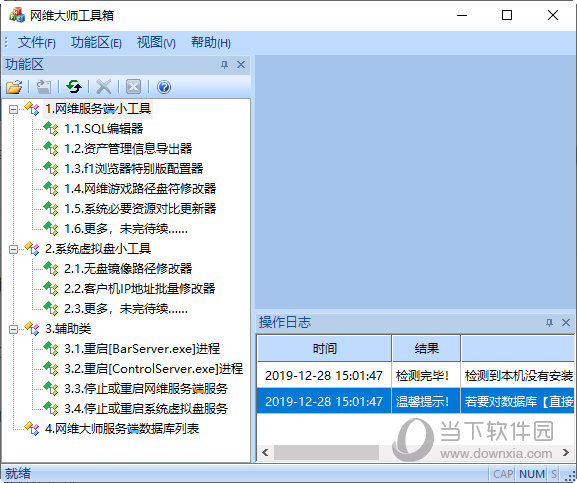The width and height of the screenshot is (577, 483).
Task: Click icon beside 1.3.f1浏览器特别版配置器
Action: [51, 168]
